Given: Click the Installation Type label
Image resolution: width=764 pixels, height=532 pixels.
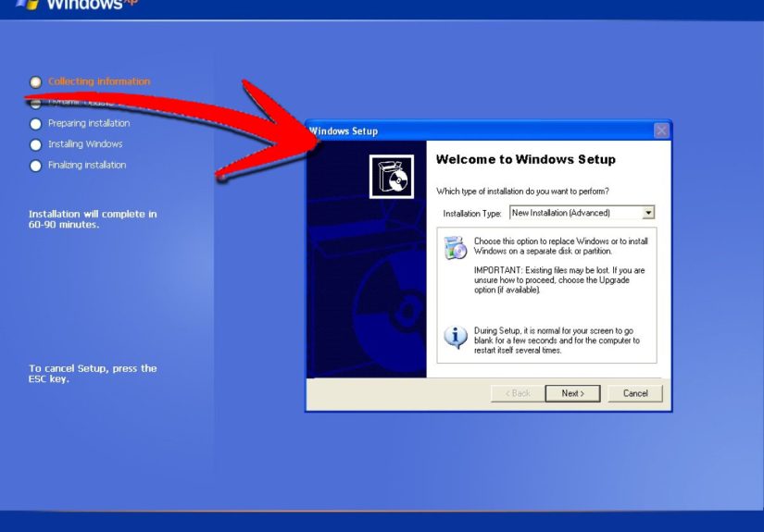Looking at the screenshot, I should point(471,213).
